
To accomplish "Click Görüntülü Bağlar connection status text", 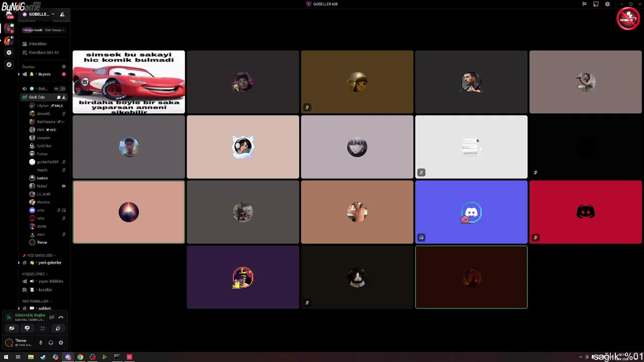I will (30, 315).
